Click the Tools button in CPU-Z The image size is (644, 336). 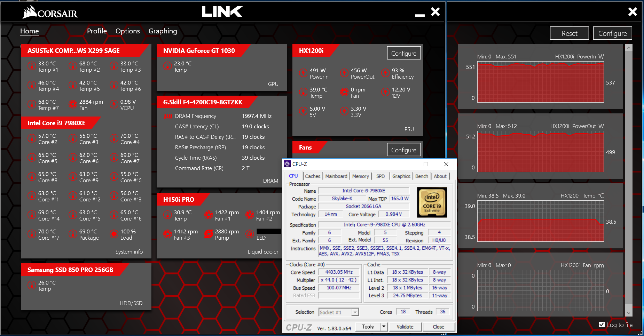[x=368, y=327]
